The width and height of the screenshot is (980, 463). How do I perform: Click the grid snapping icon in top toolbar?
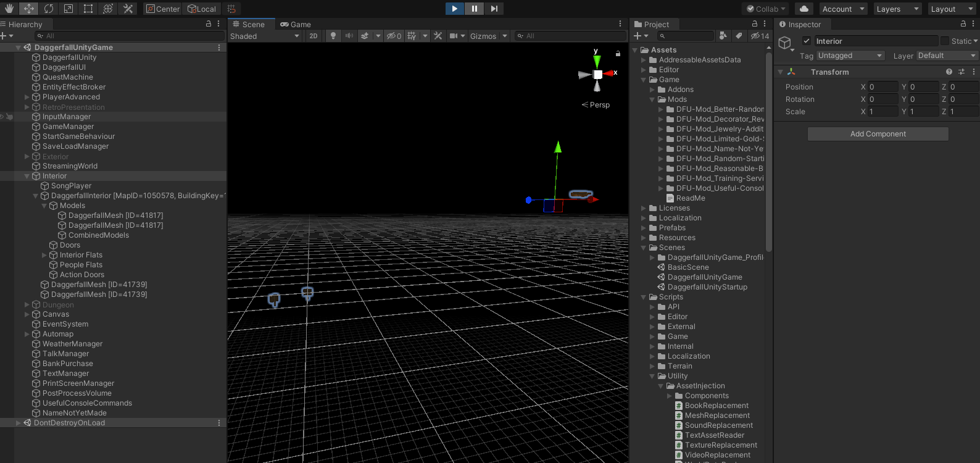pos(231,9)
